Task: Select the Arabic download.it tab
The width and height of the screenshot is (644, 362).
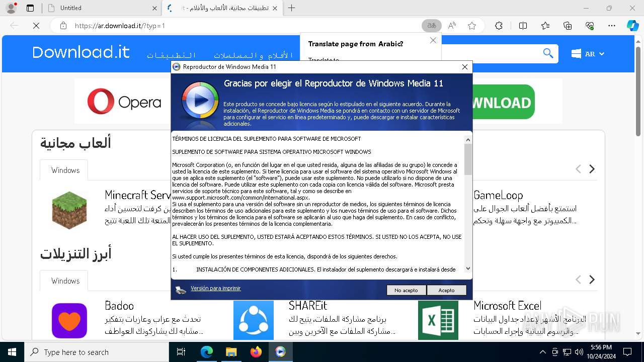Action: [221, 8]
